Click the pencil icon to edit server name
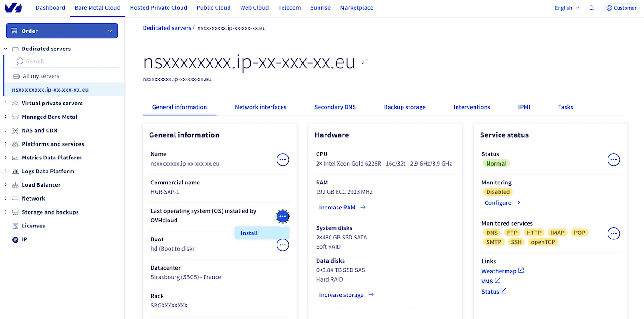Screen dimensions: 644x319 (x=365, y=61)
